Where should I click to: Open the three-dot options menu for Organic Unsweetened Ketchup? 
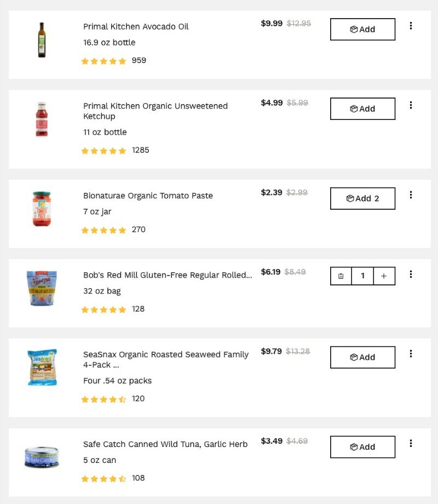411,105
